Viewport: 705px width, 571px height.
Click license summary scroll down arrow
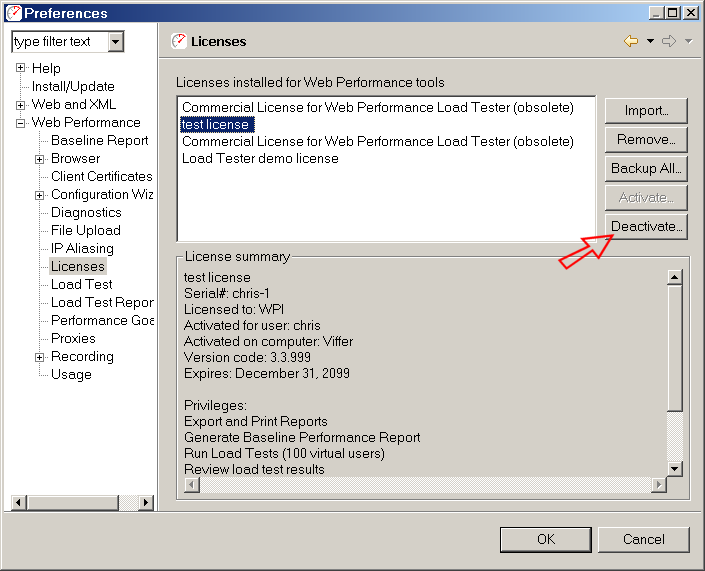coord(674,469)
